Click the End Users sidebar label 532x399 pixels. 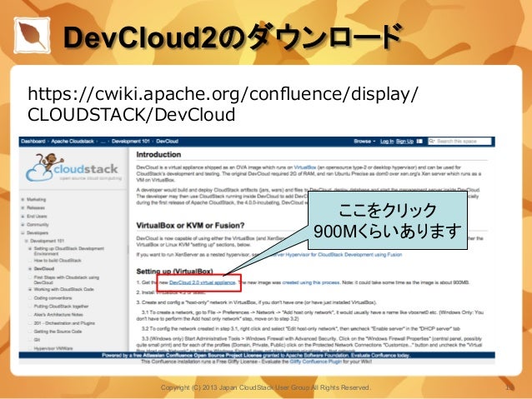(37, 217)
